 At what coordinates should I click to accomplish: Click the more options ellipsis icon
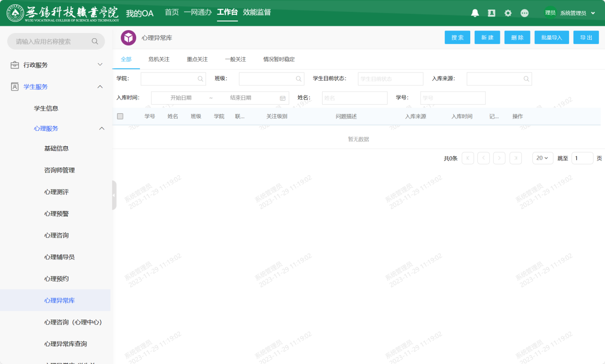point(524,13)
